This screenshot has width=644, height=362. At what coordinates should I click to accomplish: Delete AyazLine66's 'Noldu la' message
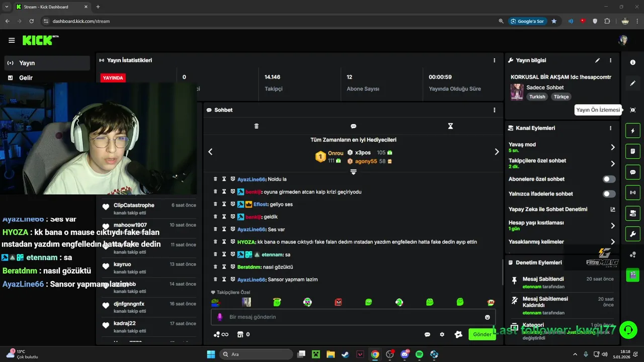point(215,179)
